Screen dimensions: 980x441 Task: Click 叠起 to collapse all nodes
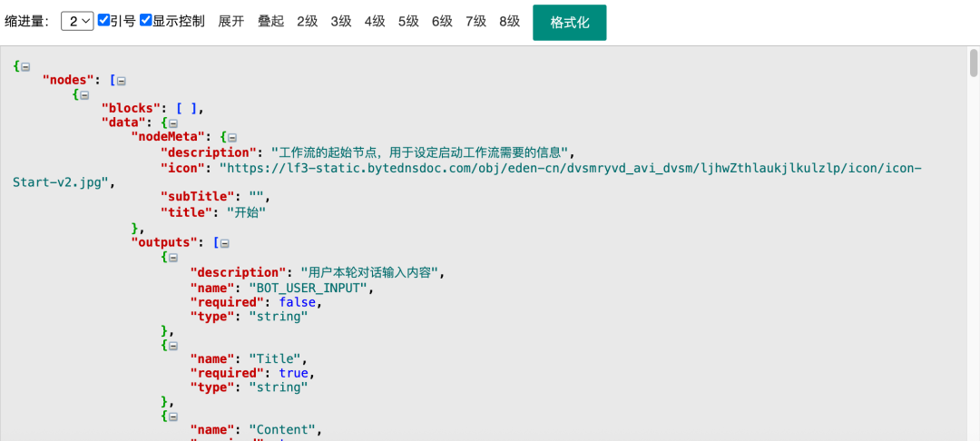271,21
